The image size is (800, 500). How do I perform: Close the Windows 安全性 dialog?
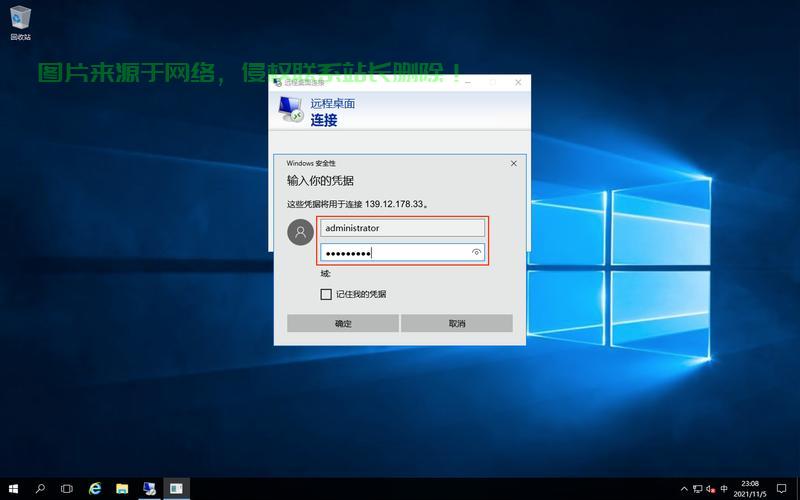(x=514, y=163)
